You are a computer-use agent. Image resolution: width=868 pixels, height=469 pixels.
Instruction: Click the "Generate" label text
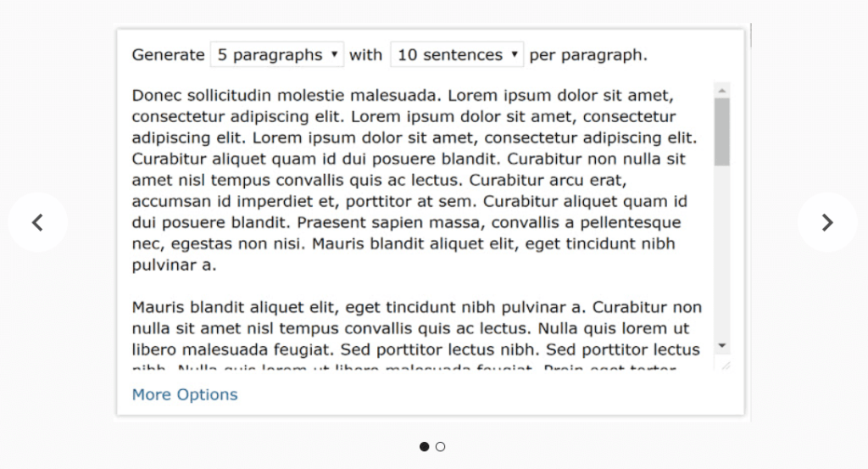[168, 55]
